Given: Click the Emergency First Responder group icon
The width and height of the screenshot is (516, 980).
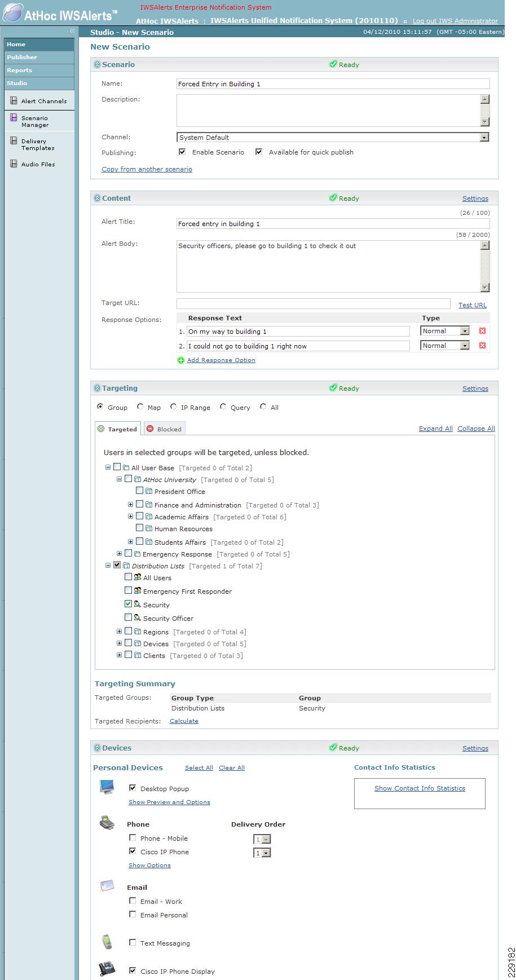Looking at the screenshot, I should 137,591.
